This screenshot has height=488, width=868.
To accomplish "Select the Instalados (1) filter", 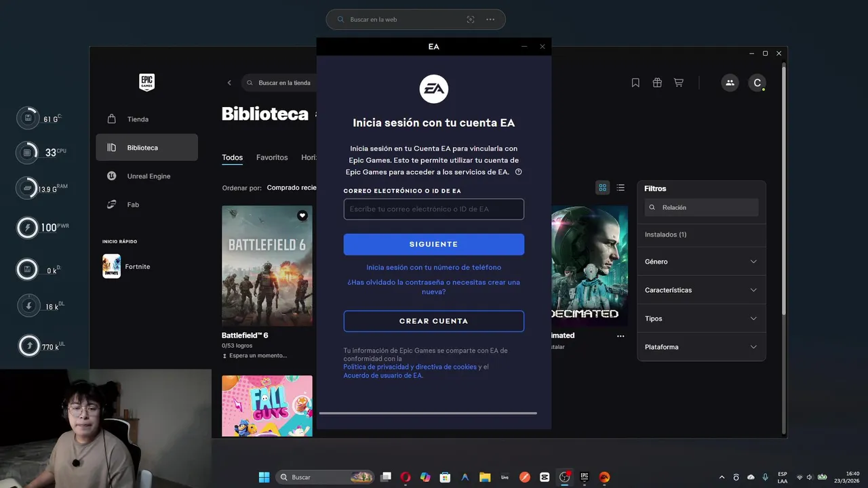I will point(665,235).
